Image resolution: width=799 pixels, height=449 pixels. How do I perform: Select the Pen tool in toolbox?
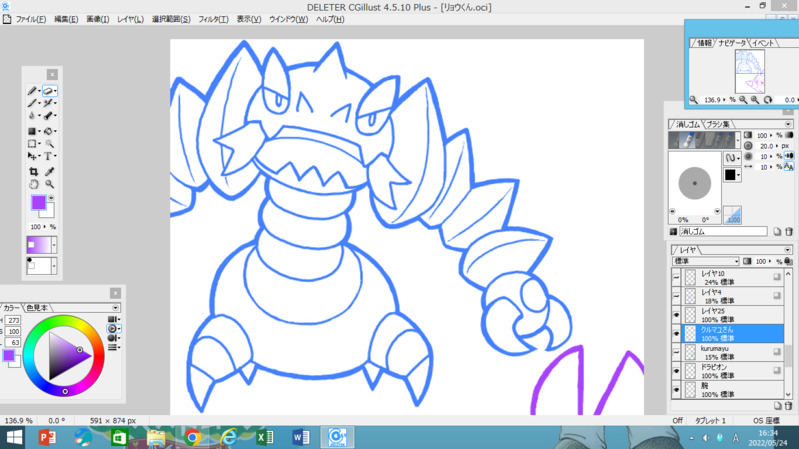coord(32,91)
